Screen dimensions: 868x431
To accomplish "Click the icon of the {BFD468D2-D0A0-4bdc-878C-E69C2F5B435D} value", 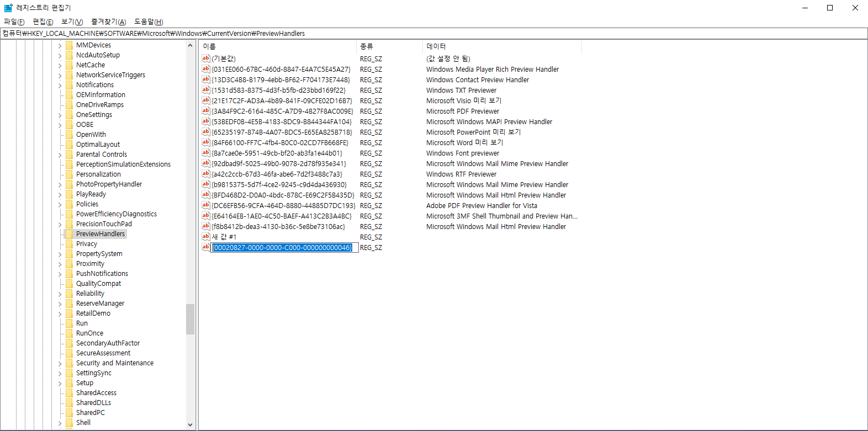I will point(206,195).
